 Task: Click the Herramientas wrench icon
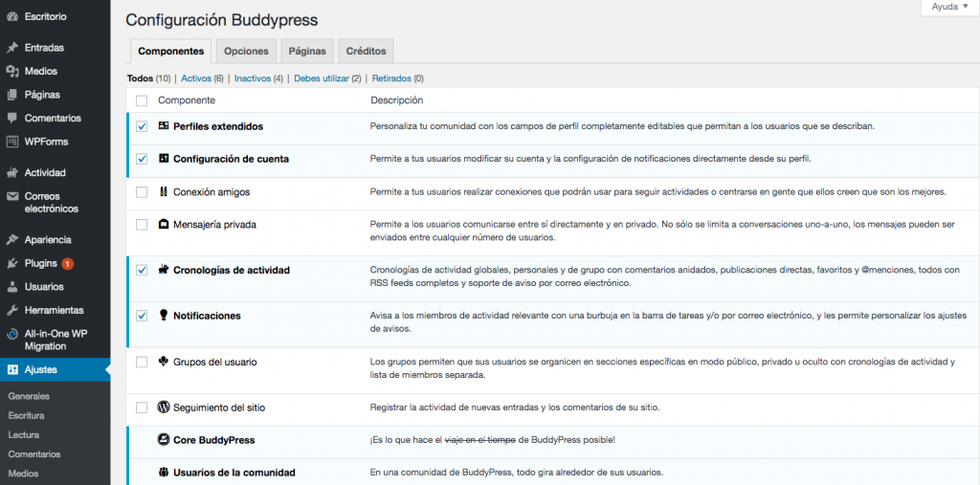point(12,310)
